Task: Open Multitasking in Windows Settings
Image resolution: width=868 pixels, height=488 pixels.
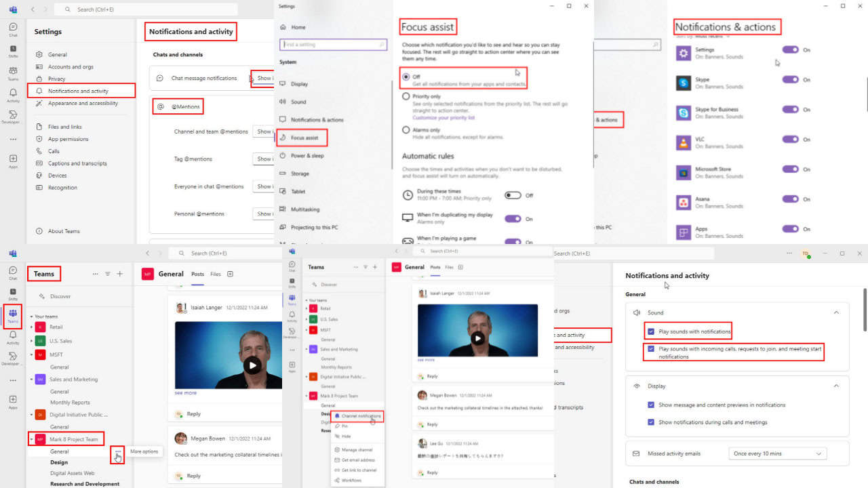Action: point(304,209)
